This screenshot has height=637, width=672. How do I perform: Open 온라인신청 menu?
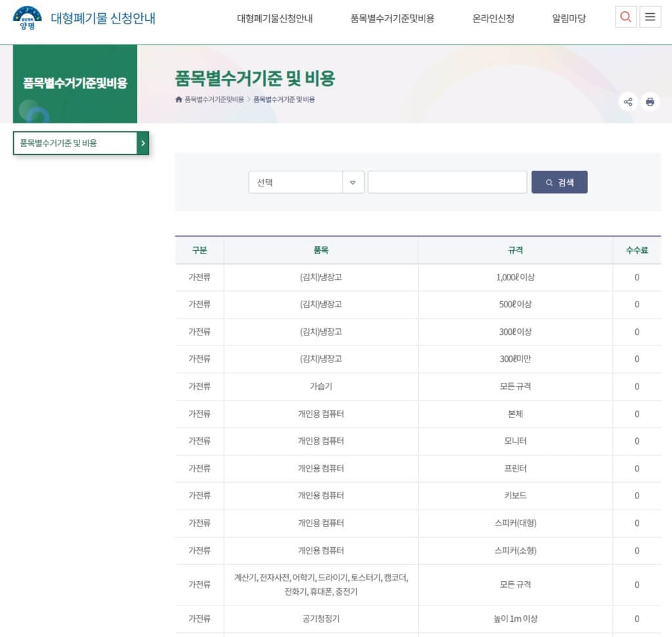pos(493,18)
